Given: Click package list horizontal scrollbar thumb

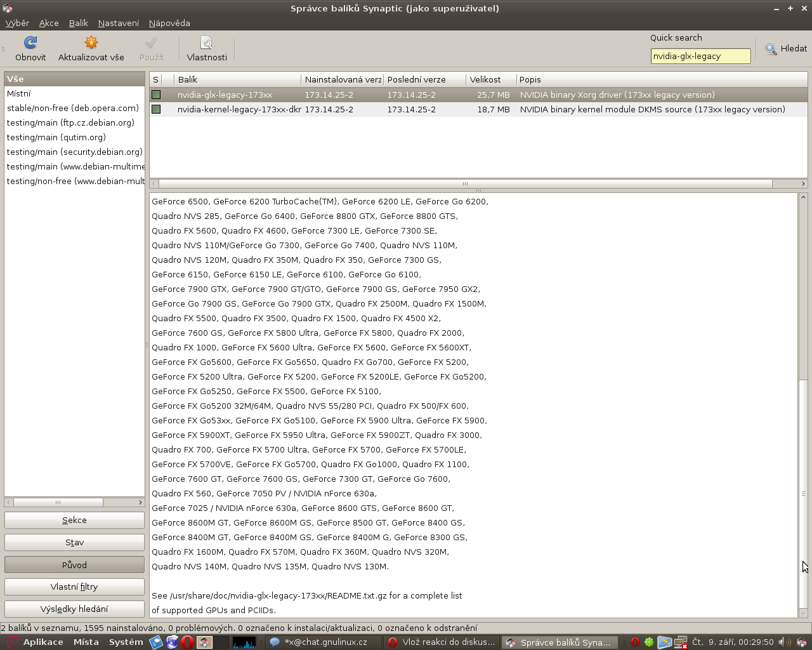Looking at the screenshot, I should (x=465, y=183).
